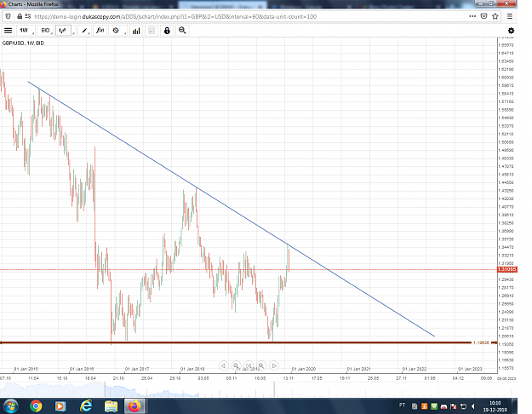This screenshot has height=414, width=532.
Task: Expand chart type options arrow
Action: tap(73, 33)
